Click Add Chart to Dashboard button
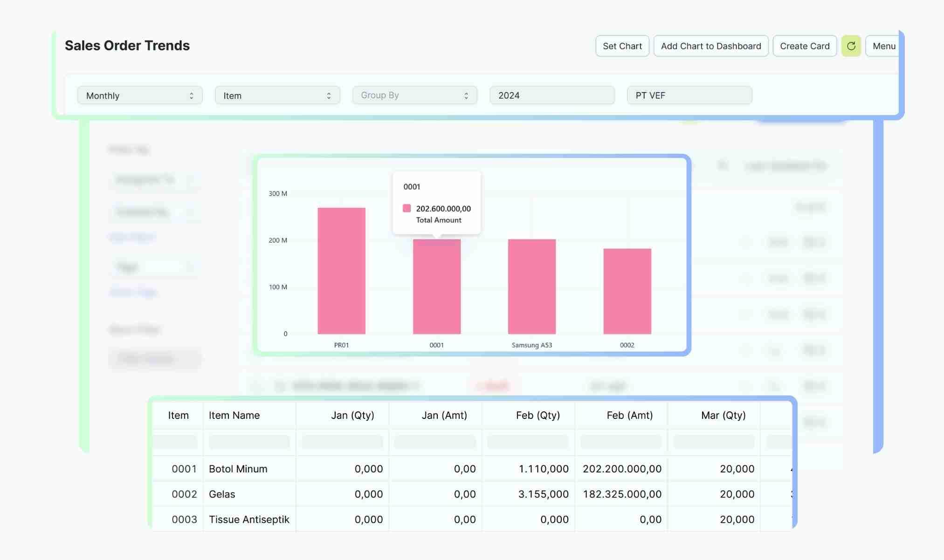 (x=710, y=46)
